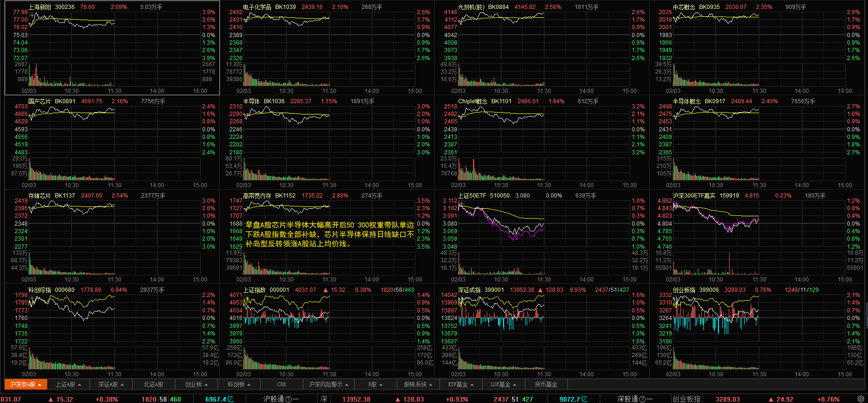
Task: Select the 科创综指 000680 chart title
Action: pos(52,290)
